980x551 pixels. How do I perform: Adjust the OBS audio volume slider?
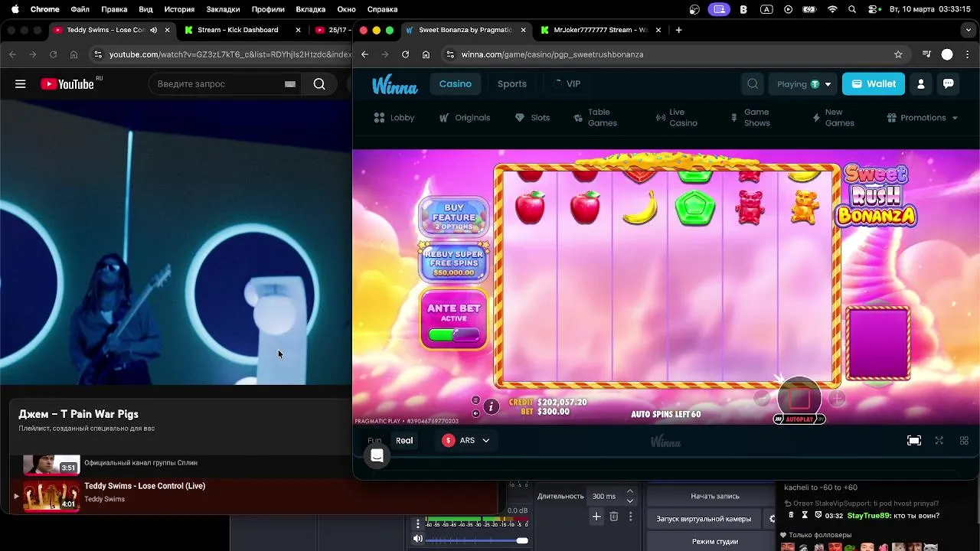478,540
